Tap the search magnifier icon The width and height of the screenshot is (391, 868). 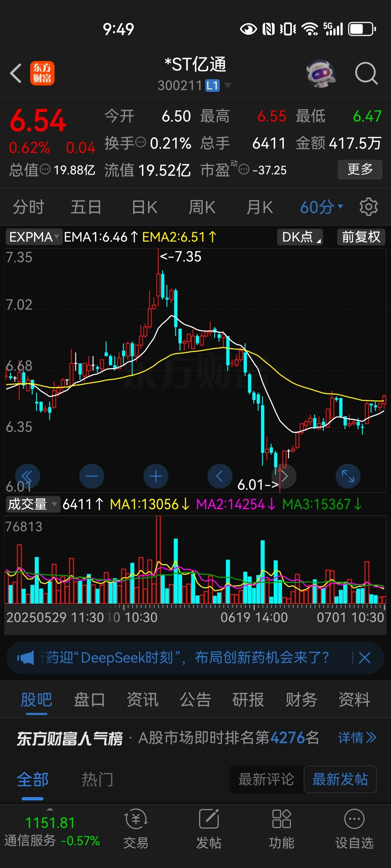[x=366, y=73]
